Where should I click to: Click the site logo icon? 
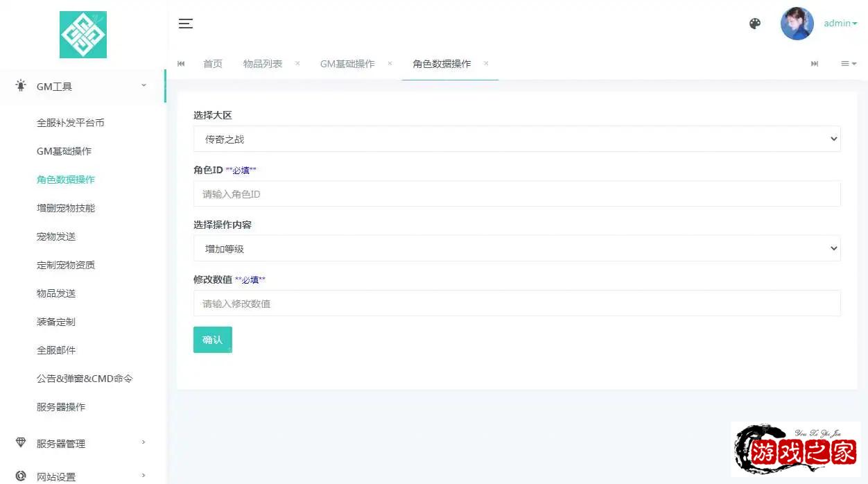point(83,35)
